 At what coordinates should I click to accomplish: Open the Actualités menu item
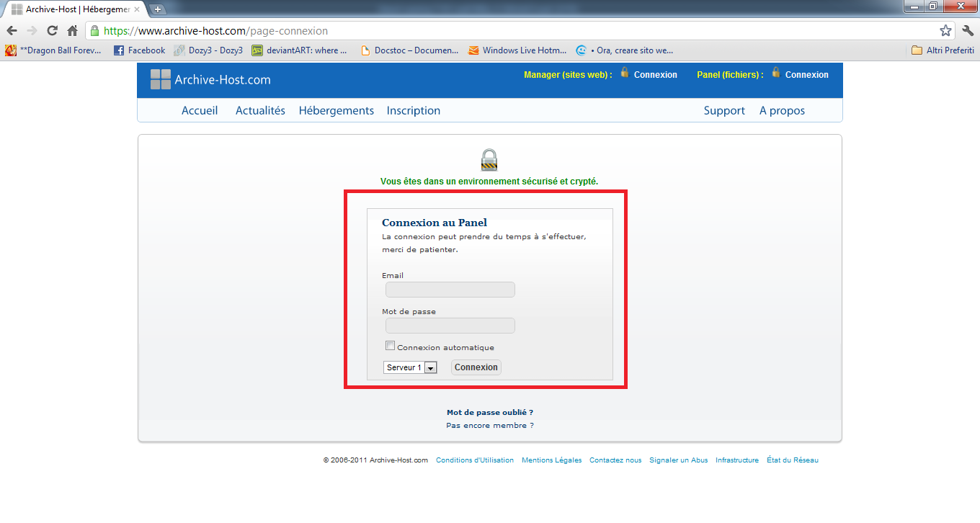pos(260,110)
